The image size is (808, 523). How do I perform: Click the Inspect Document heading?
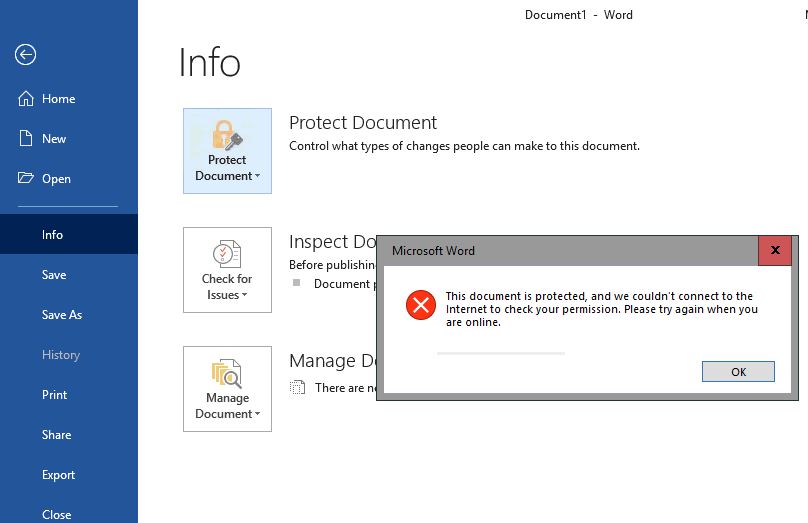(x=333, y=242)
